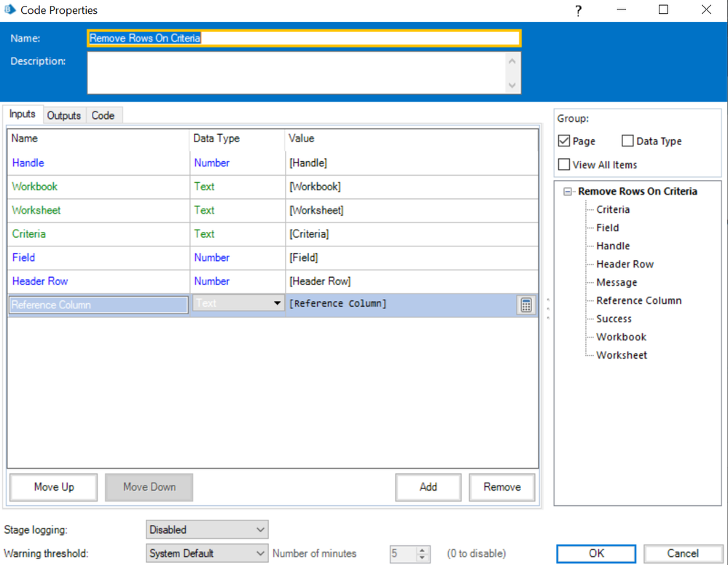This screenshot has height=565, width=728.
Task: Confirm with the OK button
Action: (597, 553)
